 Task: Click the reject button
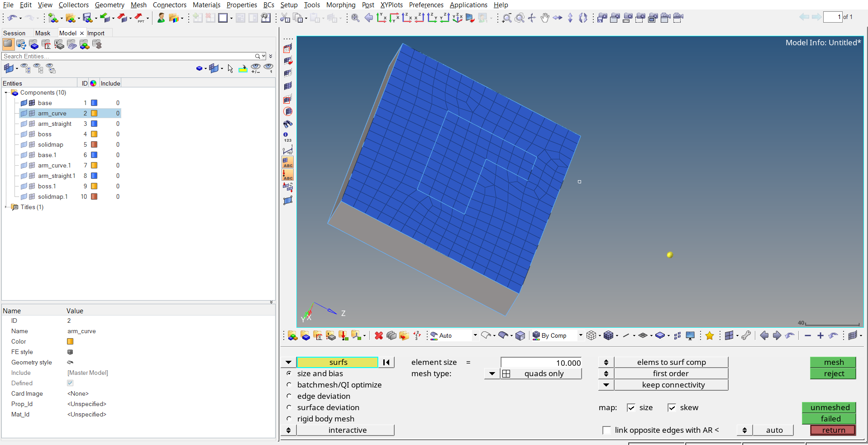(833, 373)
